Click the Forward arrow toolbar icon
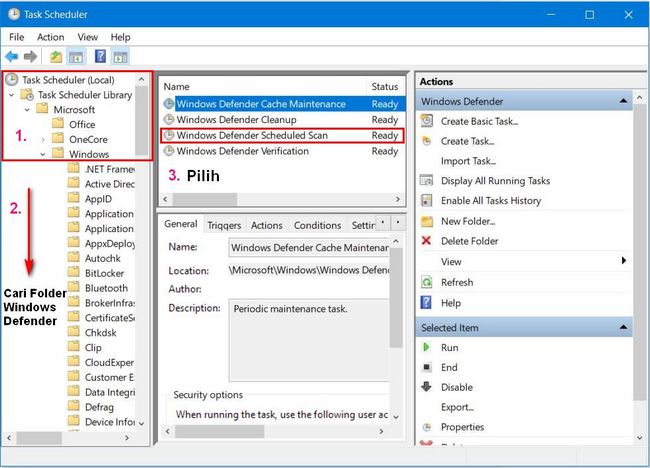This screenshot has height=468, width=650. click(x=30, y=56)
